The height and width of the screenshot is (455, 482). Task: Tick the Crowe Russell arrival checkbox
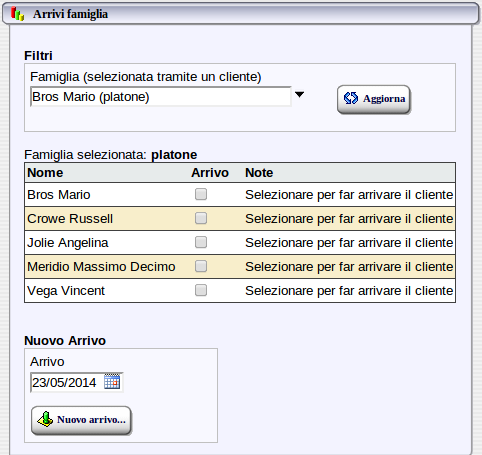coord(201,218)
